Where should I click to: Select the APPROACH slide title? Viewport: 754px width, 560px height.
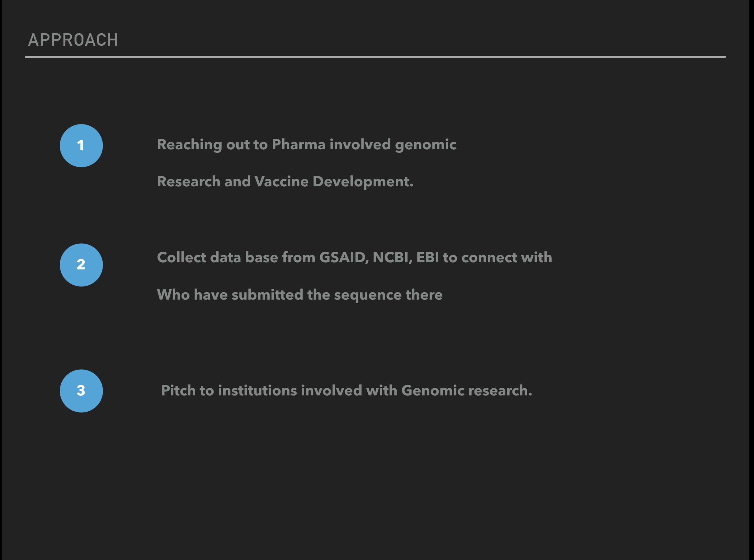click(73, 40)
